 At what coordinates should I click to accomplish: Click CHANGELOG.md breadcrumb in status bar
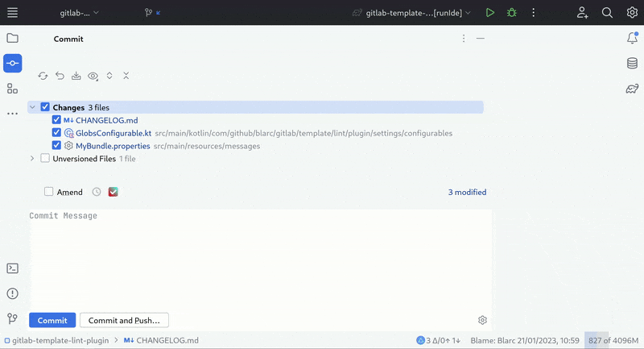pos(161,340)
